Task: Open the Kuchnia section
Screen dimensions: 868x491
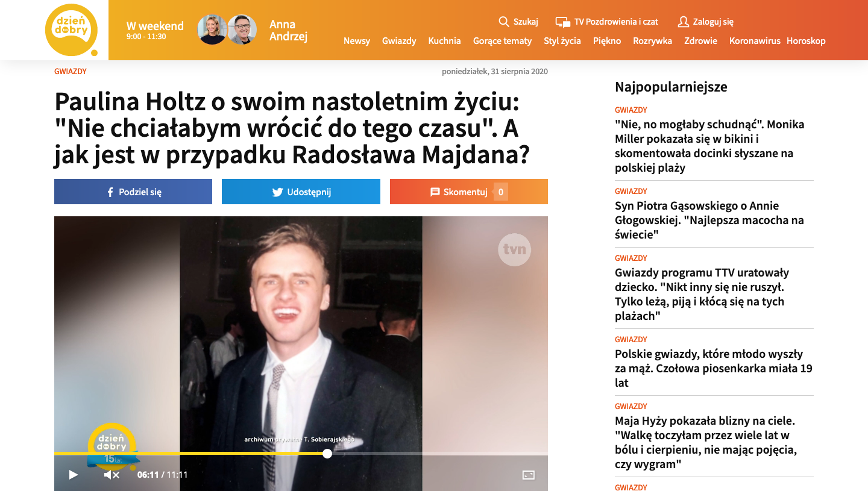Action: click(444, 41)
